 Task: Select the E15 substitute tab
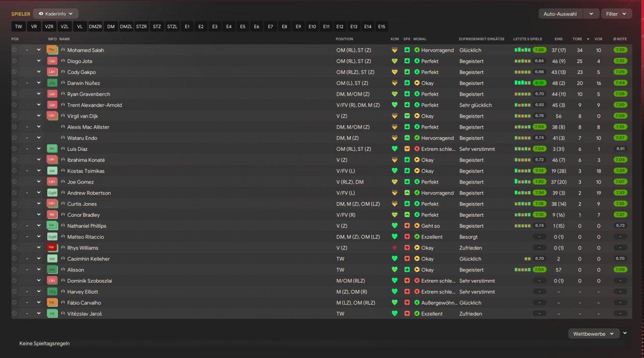[381, 27]
